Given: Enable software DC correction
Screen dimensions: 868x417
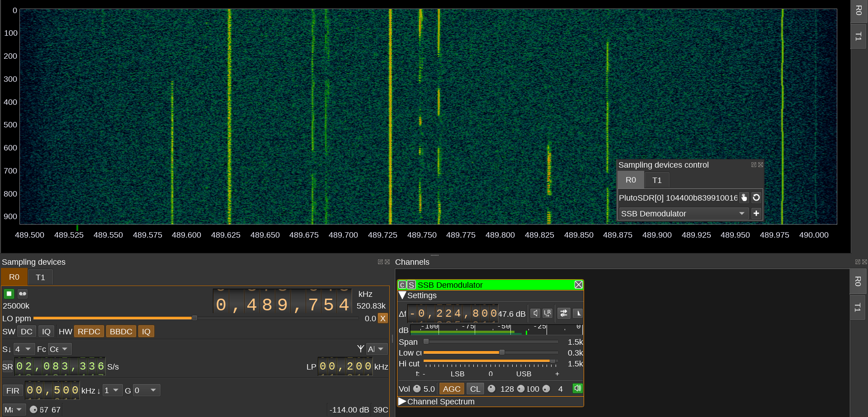Looking at the screenshot, I should [27, 332].
